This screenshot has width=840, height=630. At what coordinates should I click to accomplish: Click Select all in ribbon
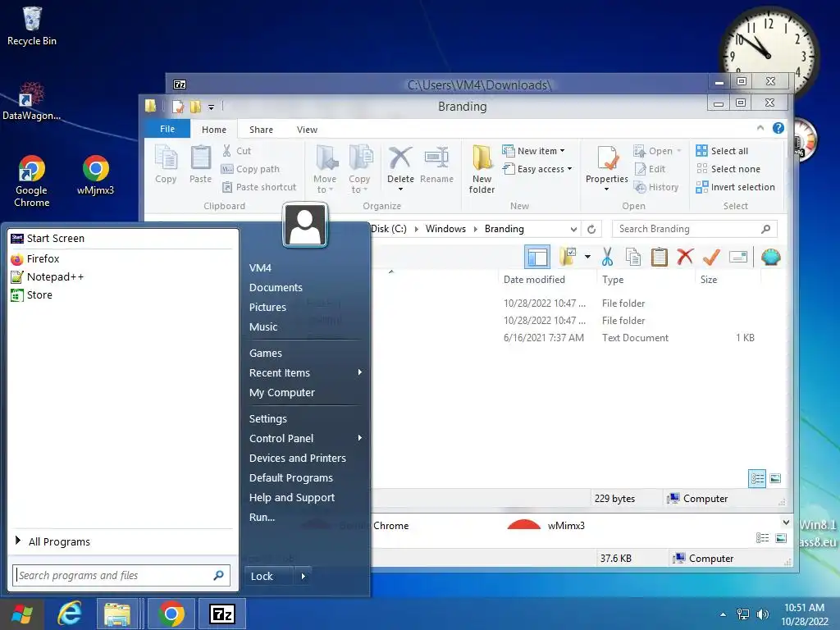[x=722, y=151]
